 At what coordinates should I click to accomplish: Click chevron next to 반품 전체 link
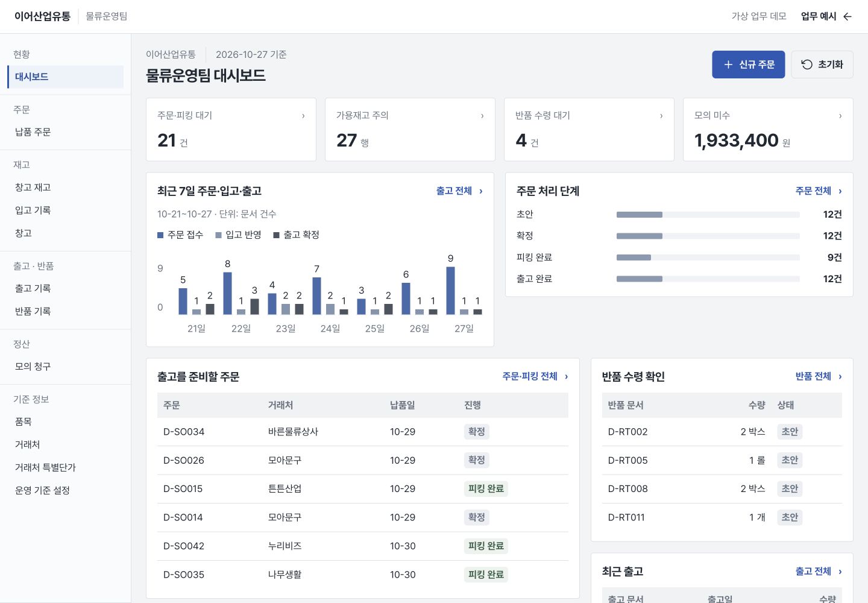tap(840, 376)
